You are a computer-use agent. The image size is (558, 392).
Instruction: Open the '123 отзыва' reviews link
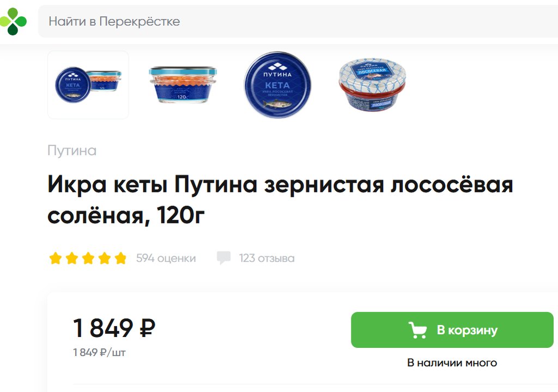[x=267, y=258]
